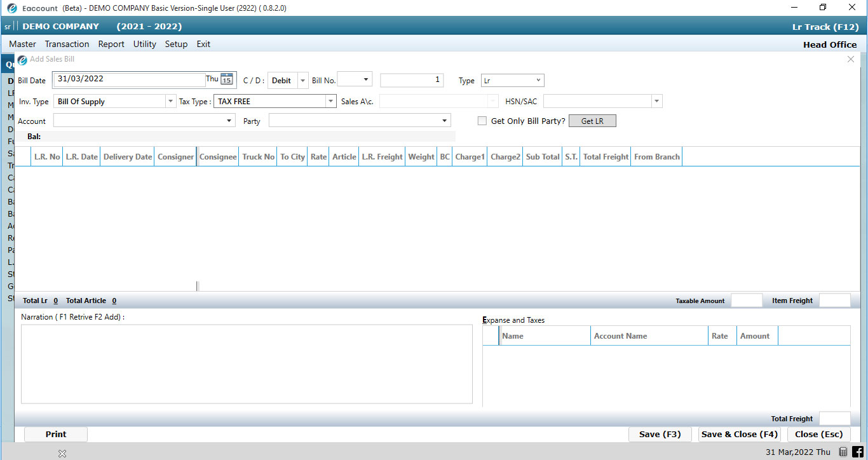Open the HSN/SAC dropdown
The height and width of the screenshot is (460, 868).
(656, 100)
